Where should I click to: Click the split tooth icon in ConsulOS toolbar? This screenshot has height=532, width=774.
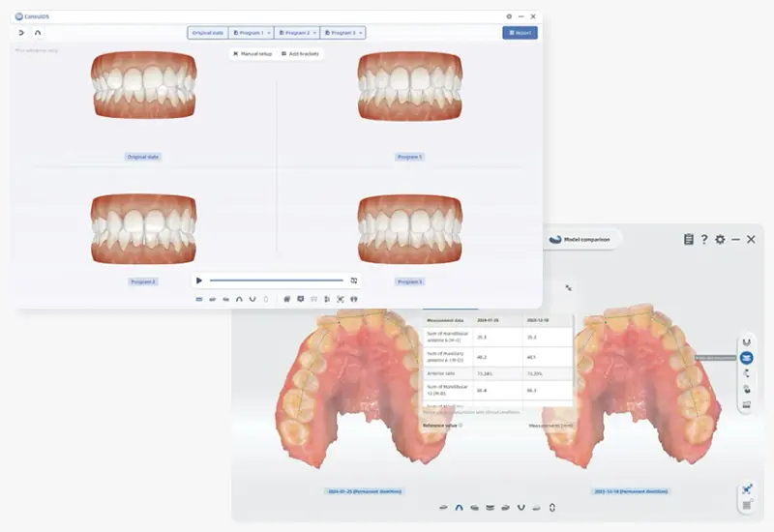tap(353, 299)
